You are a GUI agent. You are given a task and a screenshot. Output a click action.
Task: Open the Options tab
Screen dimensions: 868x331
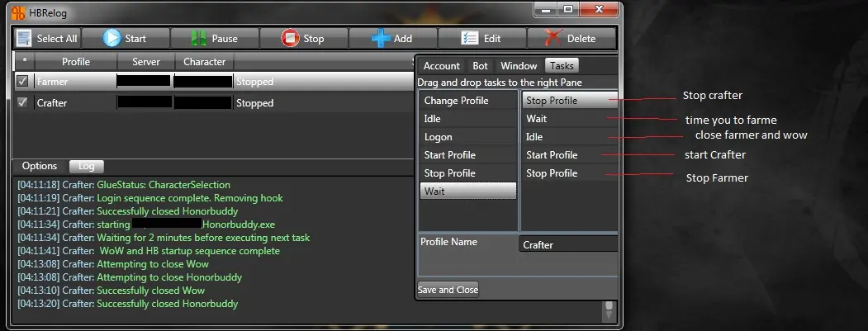click(40, 166)
